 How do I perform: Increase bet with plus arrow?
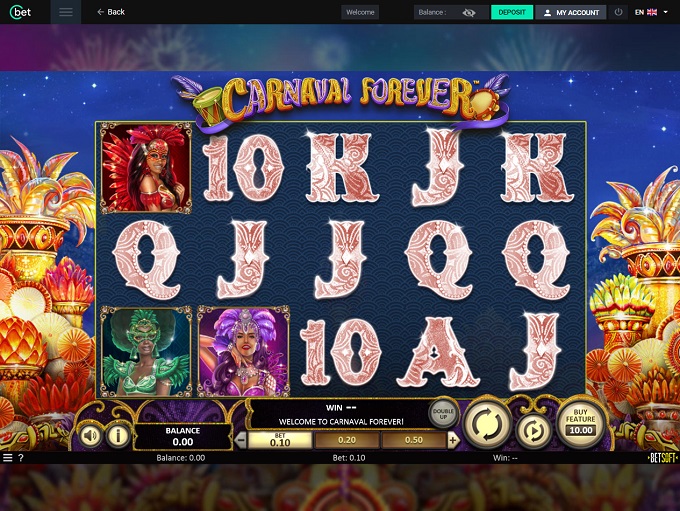(453, 440)
